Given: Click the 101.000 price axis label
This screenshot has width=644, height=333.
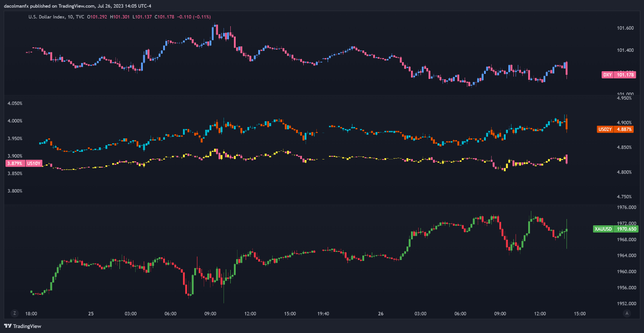Looking at the screenshot, I should pos(626,94).
